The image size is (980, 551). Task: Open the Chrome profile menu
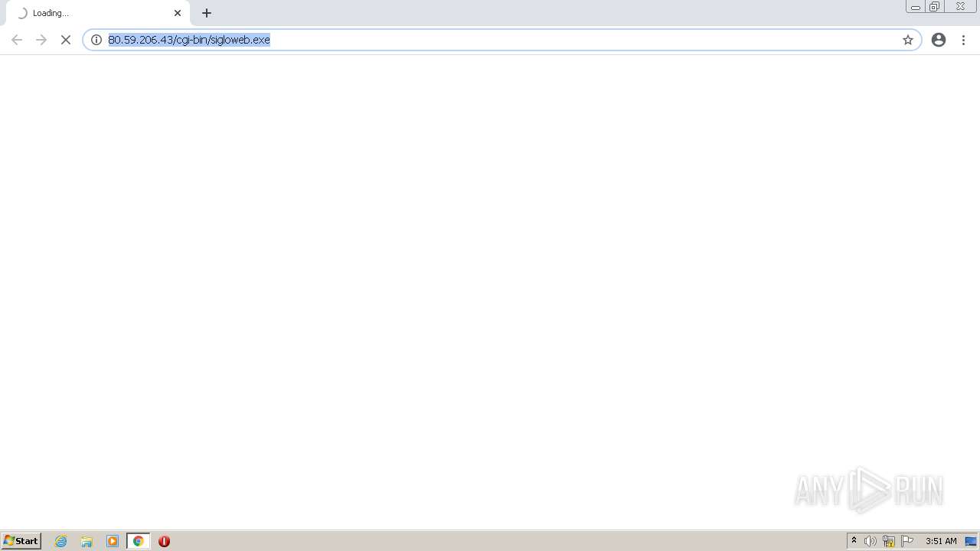point(939,40)
